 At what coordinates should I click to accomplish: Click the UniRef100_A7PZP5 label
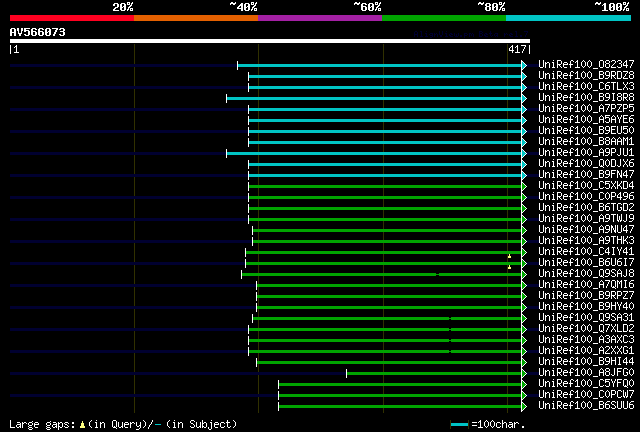(586, 108)
